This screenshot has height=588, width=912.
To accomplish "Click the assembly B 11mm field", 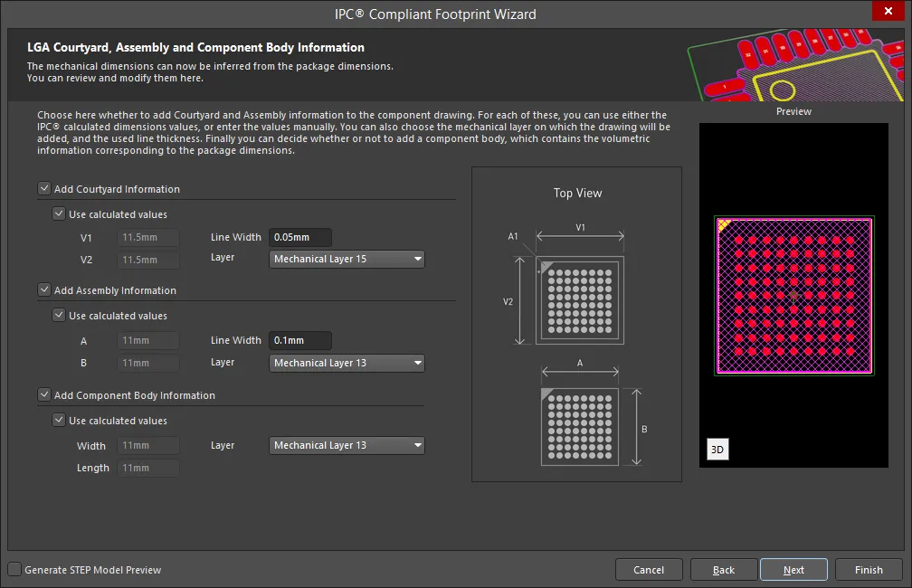I will pyautogui.click(x=148, y=363).
